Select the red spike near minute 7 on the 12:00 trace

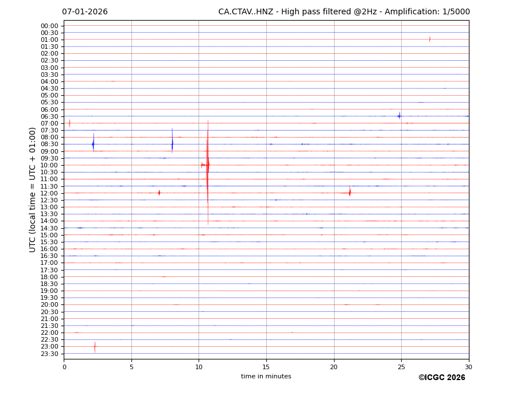159,193
